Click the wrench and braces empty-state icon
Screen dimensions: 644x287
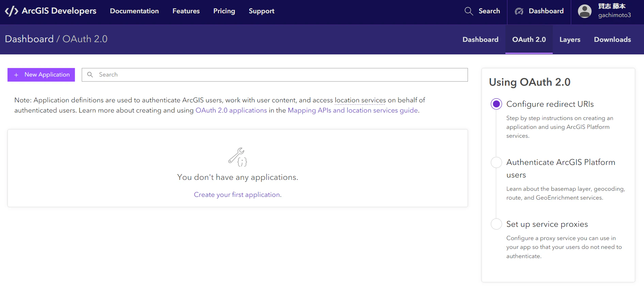click(238, 157)
